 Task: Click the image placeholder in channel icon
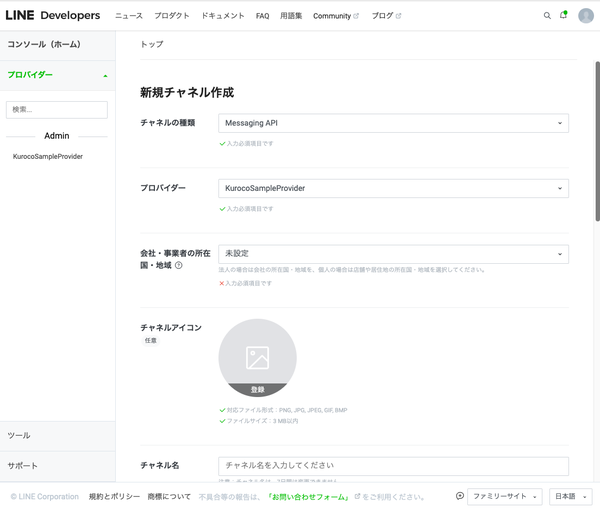tap(258, 358)
